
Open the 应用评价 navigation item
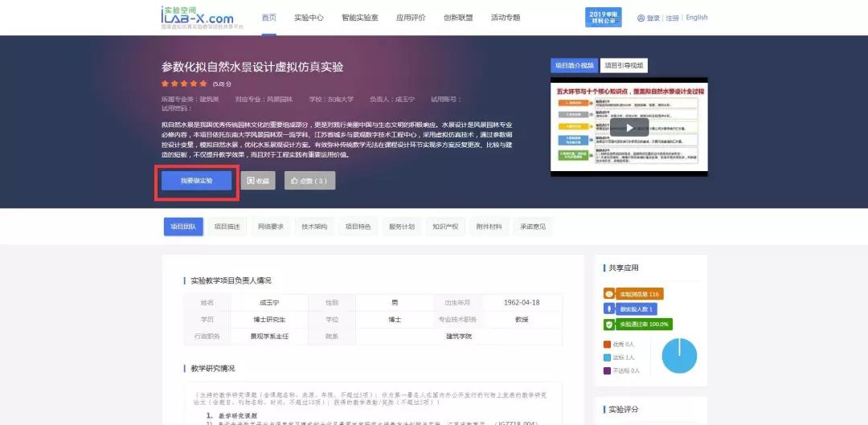(411, 17)
